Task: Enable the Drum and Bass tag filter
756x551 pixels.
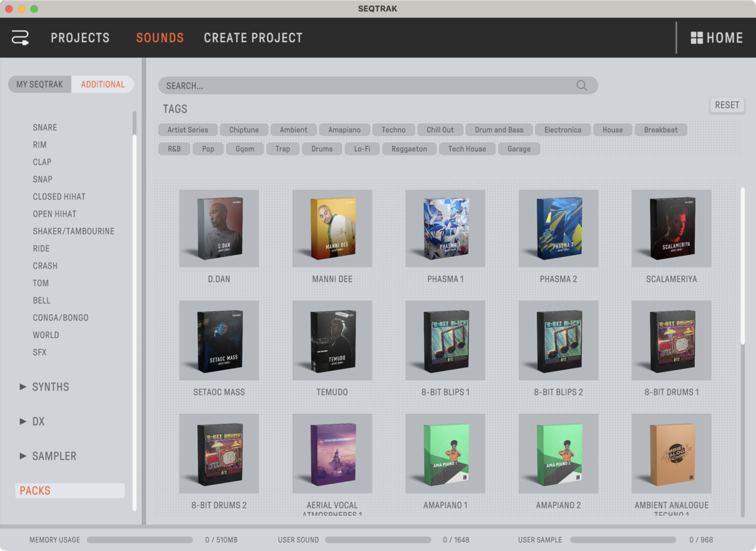Action: pyautogui.click(x=498, y=130)
